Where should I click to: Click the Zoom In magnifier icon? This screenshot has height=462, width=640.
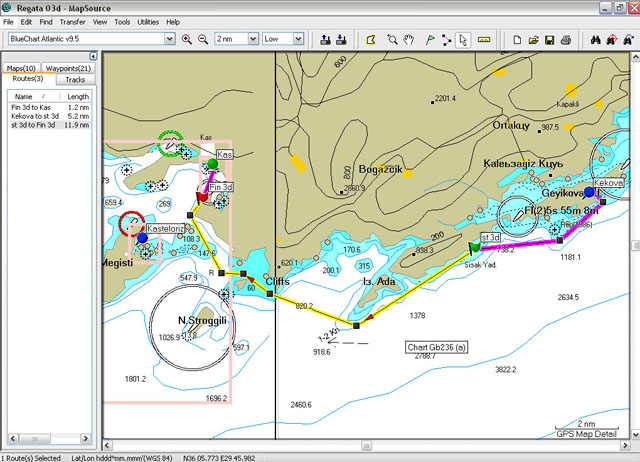[187, 39]
